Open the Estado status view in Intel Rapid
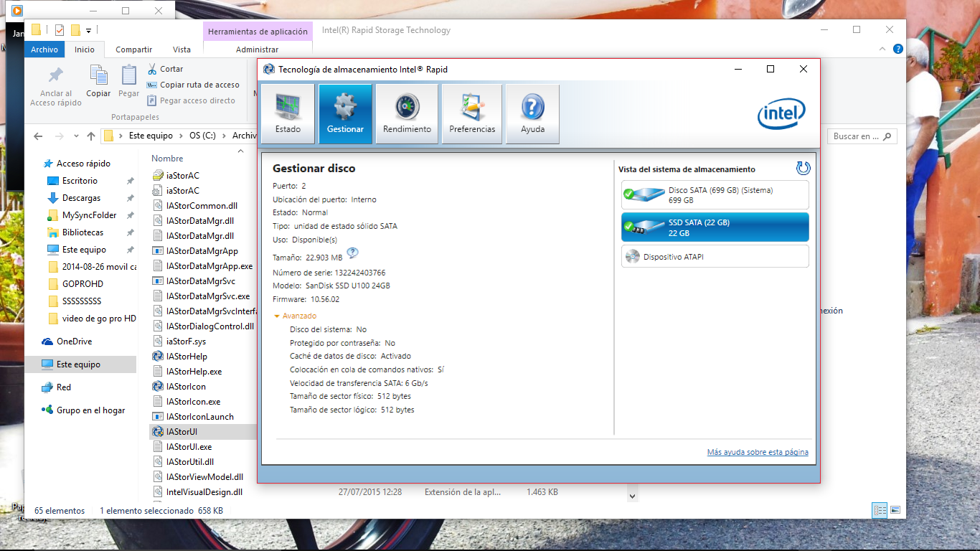 click(288, 113)
